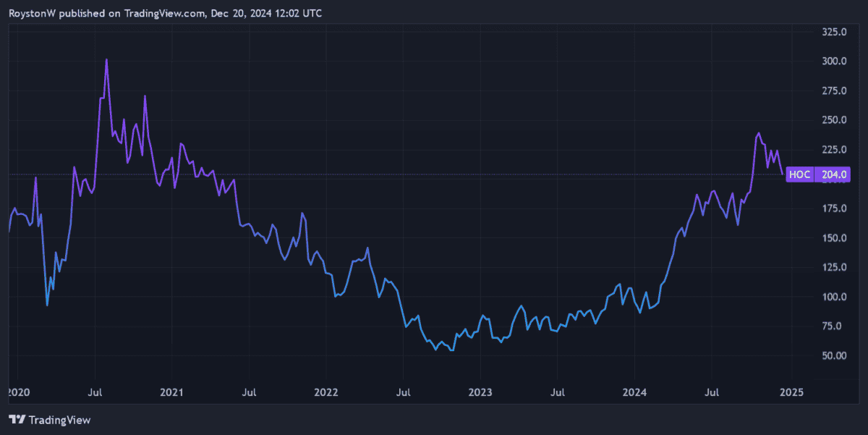Select the 2021 label on time axis

[x=171, y=392]
